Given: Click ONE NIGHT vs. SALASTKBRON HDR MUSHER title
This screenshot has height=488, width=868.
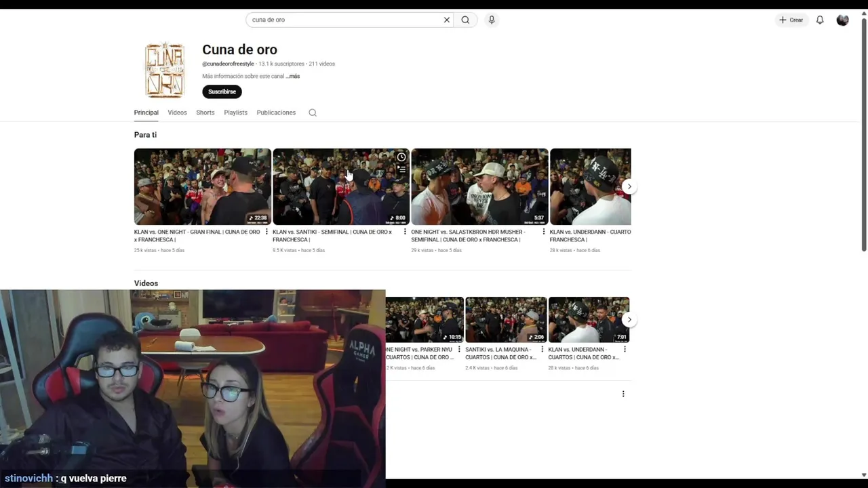Looking at the screenshot, I should tap(468, 235).
